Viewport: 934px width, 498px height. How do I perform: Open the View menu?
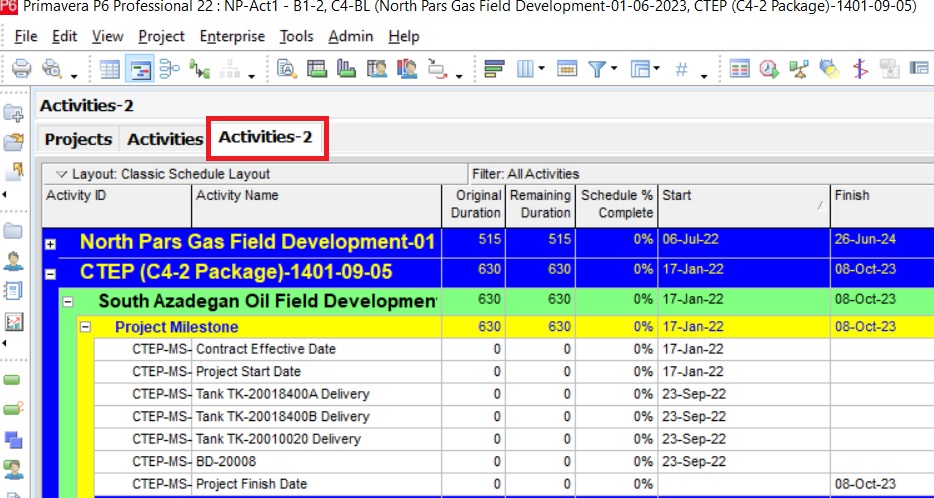(x=107, y=36)
